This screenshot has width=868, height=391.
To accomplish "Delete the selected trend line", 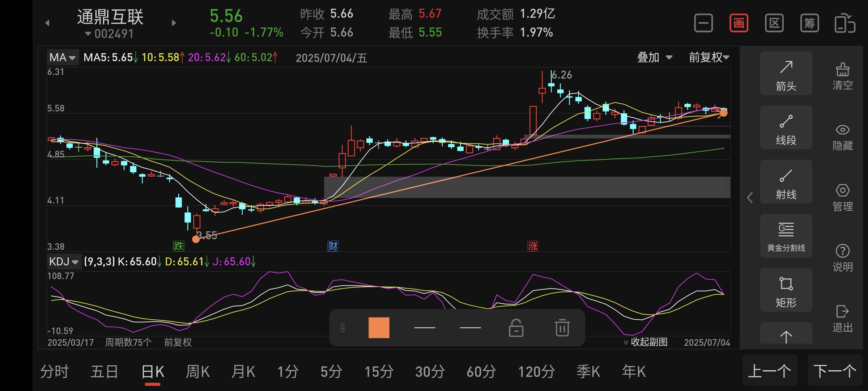I will 562,328.
